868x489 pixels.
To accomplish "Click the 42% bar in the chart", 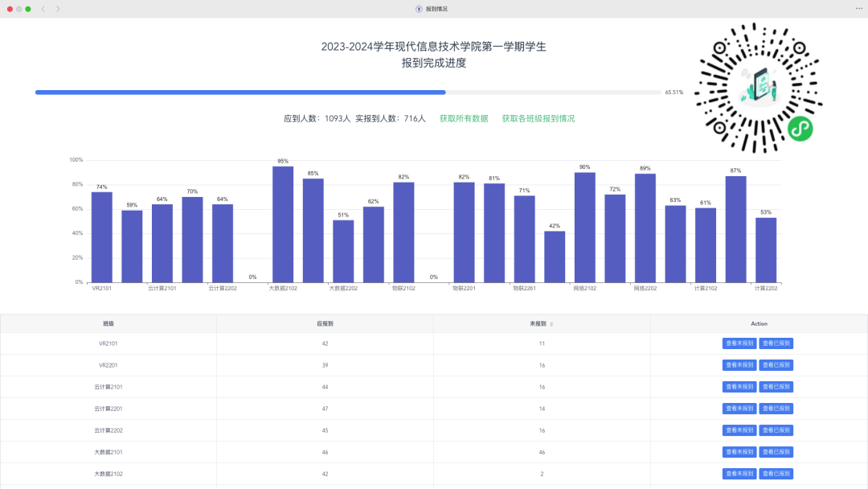I will pos(555,257).
